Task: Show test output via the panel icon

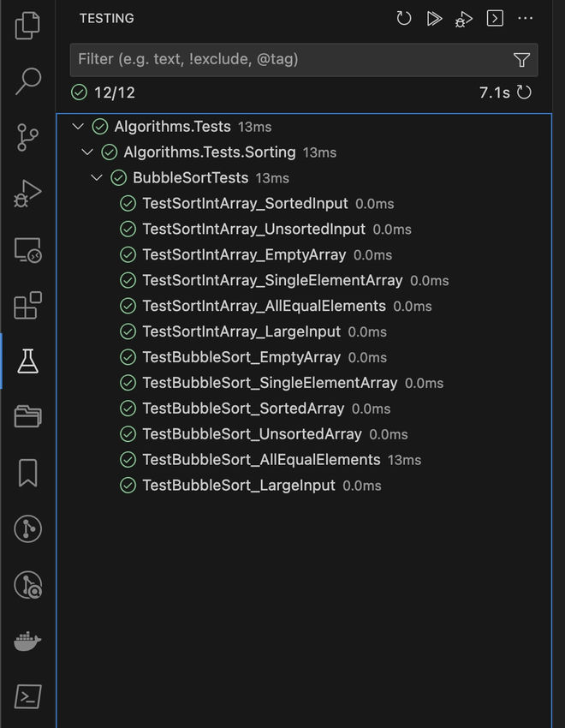Action: [494, 18]
